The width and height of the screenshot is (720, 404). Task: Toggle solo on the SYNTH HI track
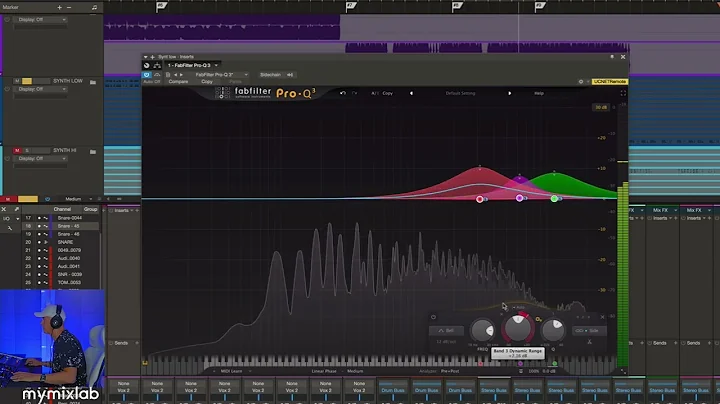tap(27, 151)
